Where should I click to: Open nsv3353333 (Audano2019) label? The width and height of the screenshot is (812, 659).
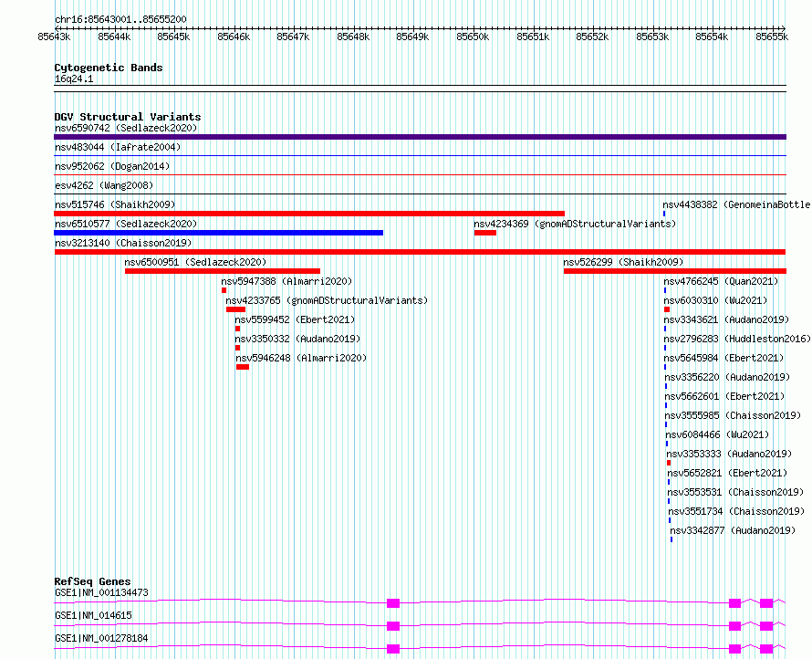tap(729, 454)
